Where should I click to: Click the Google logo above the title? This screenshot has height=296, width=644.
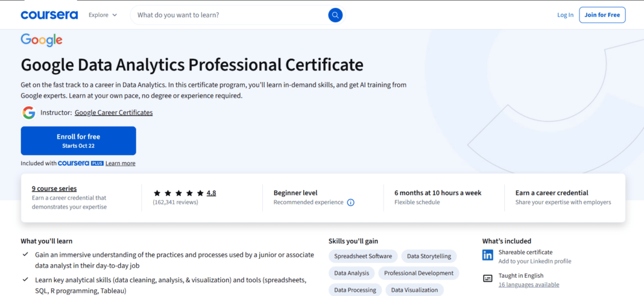[x=42, y=40]
